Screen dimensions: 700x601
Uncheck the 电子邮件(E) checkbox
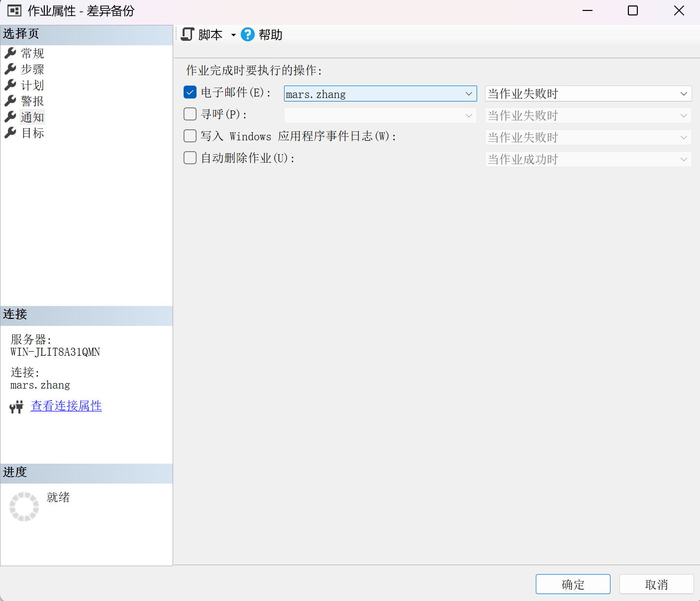tap(190, 92)
